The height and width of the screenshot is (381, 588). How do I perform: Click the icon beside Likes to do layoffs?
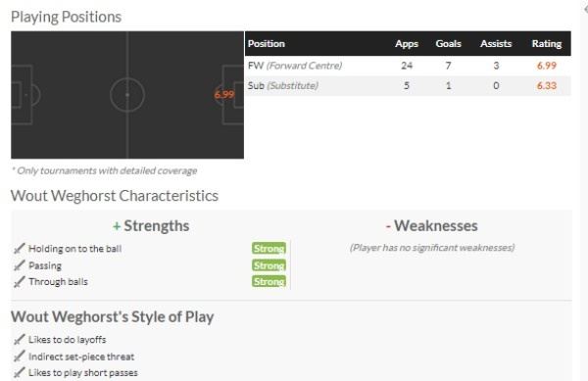(20, 340)
